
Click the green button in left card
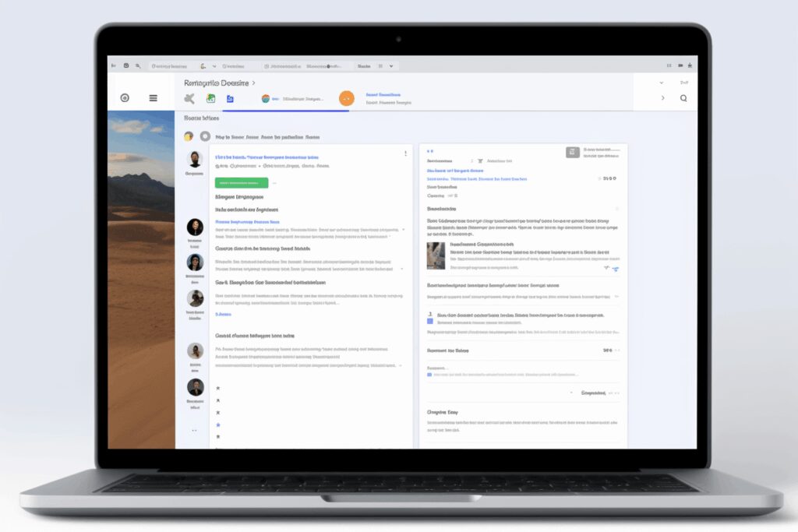[241, 183]
